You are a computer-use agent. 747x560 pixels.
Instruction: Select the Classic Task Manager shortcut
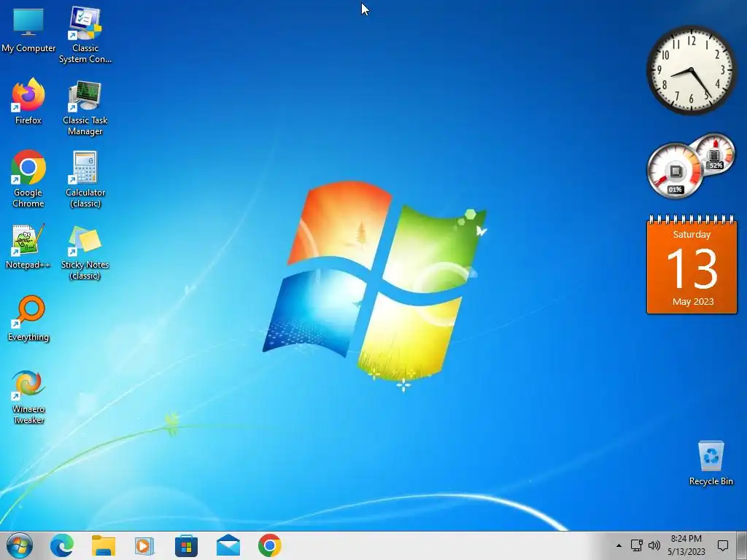tap(85, 107)
